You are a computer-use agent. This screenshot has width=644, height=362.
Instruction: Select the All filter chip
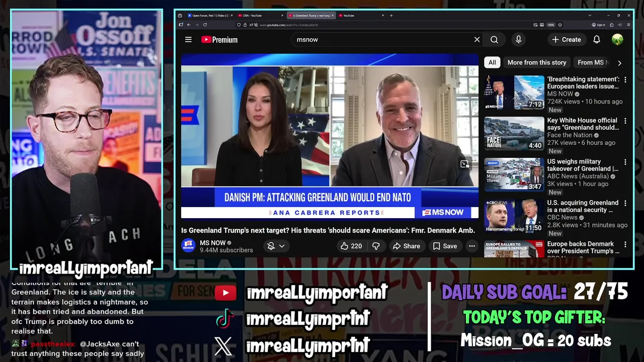tap(492, 63)
